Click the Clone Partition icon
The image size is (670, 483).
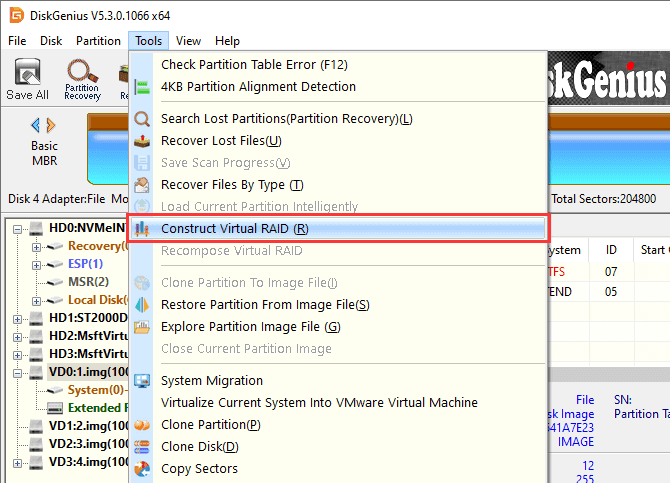pos(142,425)
